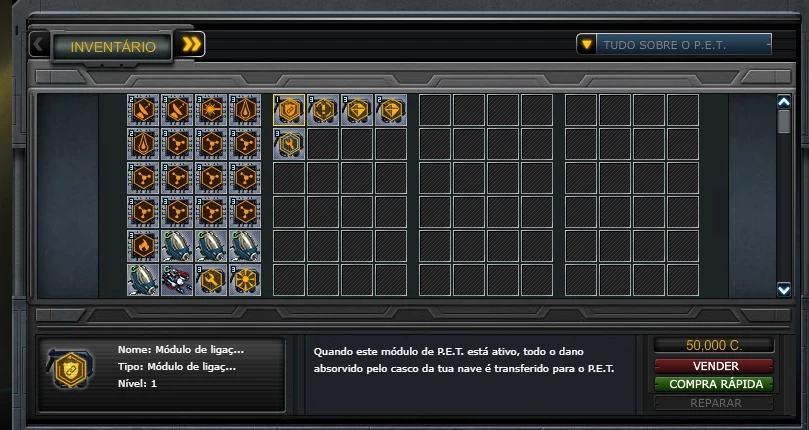809x430 pixels.
Task: Select the level 2 water drop module
Action: [x=143, y=144]
